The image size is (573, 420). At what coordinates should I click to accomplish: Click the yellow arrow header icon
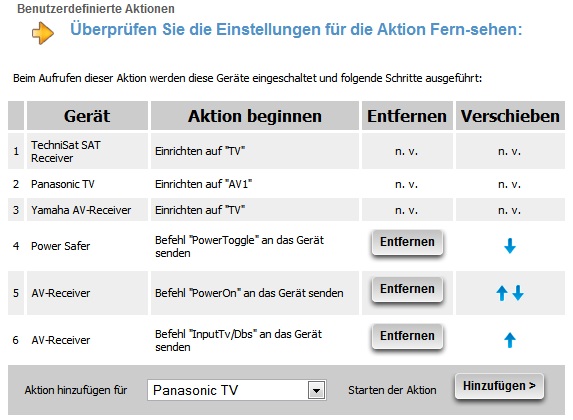click(x=43, y=33)
